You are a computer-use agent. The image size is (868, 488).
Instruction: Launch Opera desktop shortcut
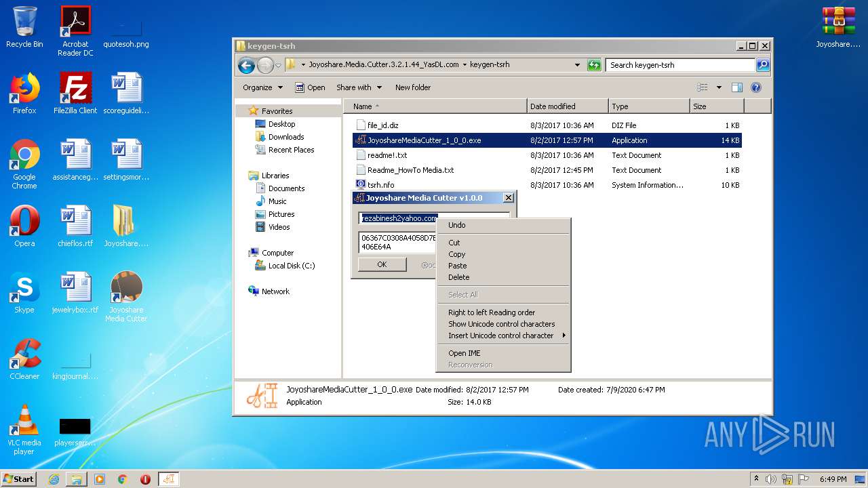[24, 226]
